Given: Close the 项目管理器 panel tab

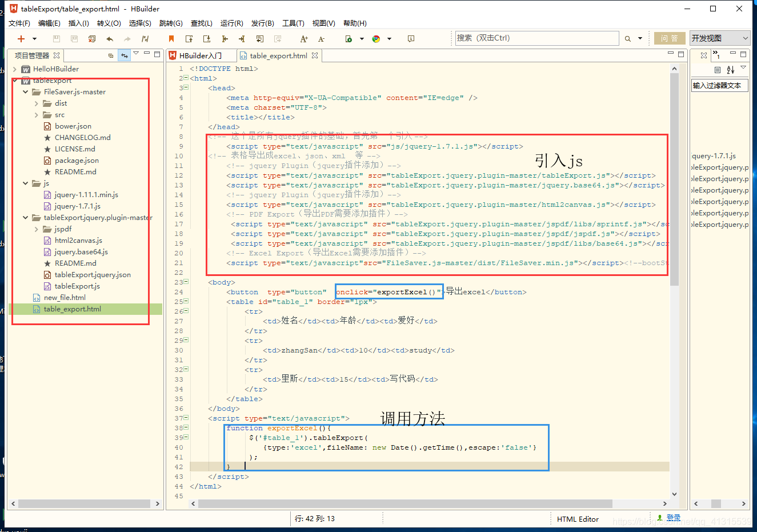Looking at the screenshot, I should 57,55.
